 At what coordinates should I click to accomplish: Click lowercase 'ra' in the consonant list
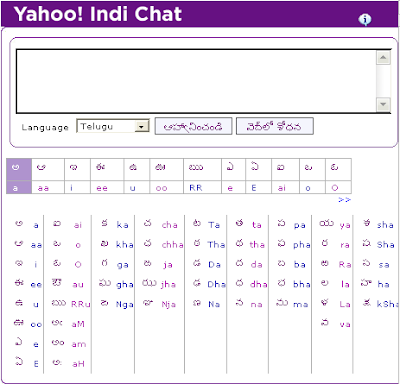[x=345, y=245]
